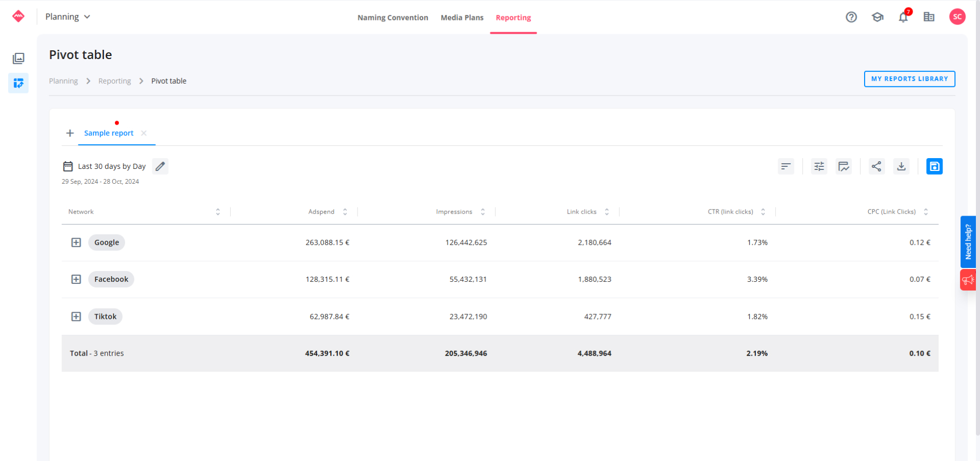This screenshot has height=461, width=980.
Task: Click the notifications bell icon
Action: tap(903, 17)
